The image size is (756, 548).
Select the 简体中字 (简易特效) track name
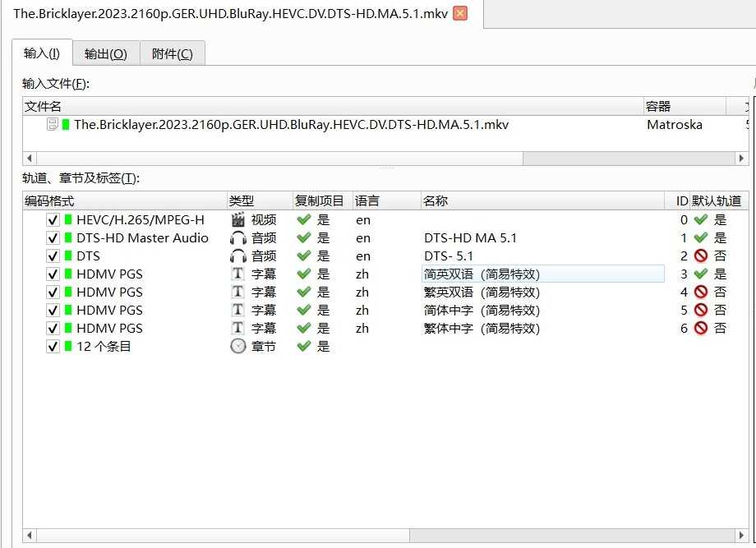coord(482,311)
